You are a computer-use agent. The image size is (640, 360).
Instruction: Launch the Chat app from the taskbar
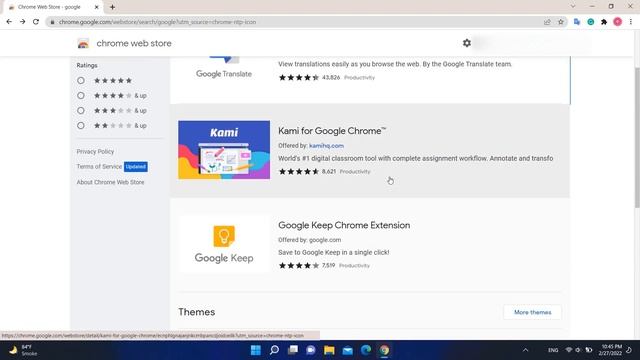[311, 350]
